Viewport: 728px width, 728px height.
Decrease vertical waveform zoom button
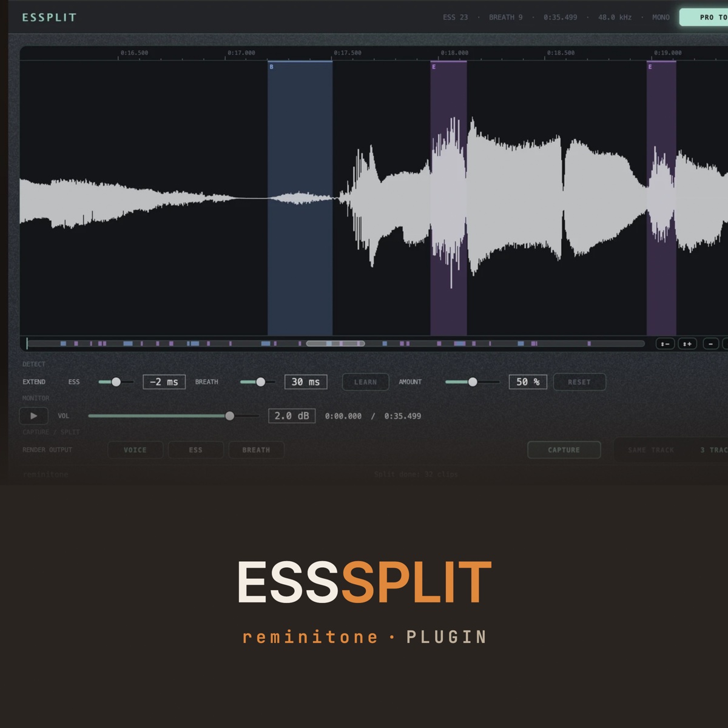pyautogui.click(x=665, y=344)
